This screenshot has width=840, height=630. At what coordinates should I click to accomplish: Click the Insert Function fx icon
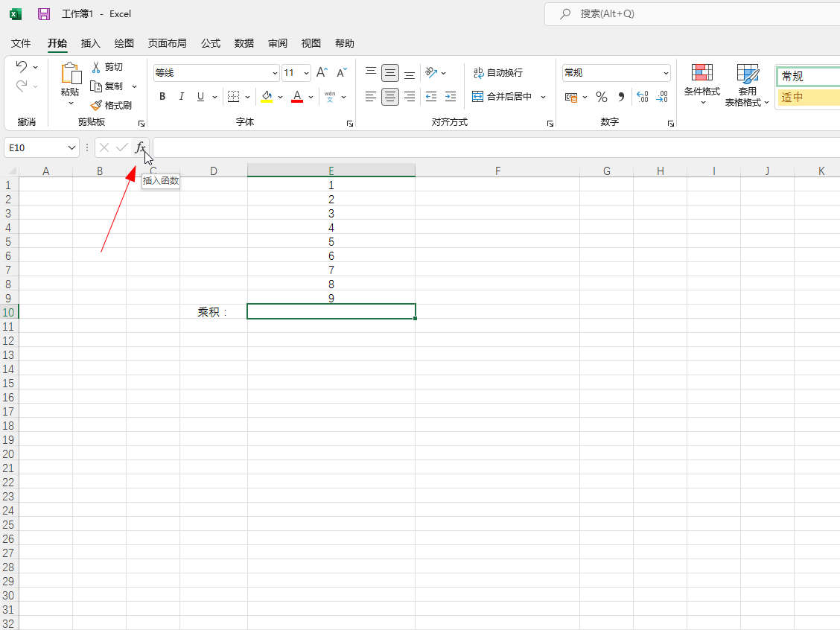pos(140,147)
